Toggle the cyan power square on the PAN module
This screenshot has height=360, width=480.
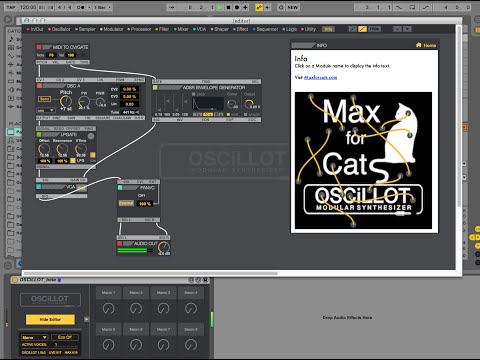(x=120, y=188)
